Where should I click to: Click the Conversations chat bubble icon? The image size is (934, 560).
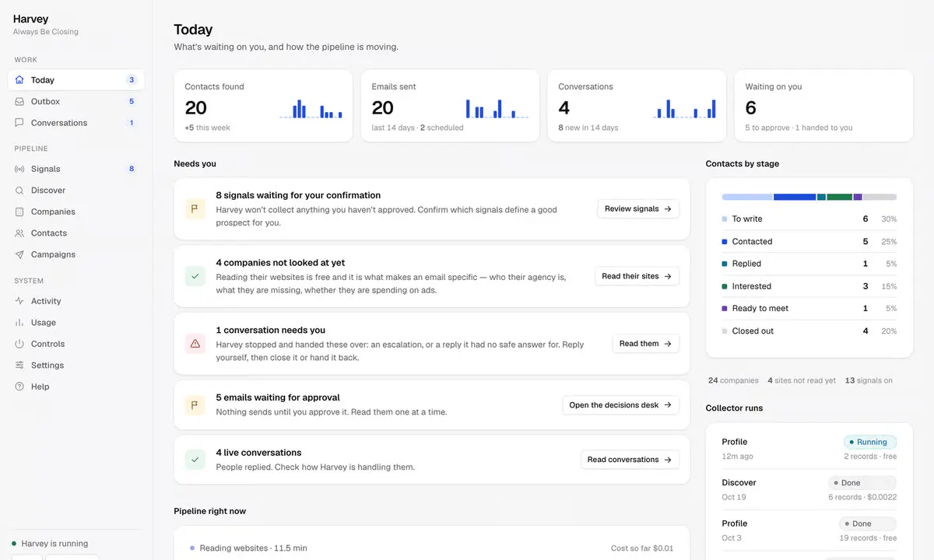(19, 123)
